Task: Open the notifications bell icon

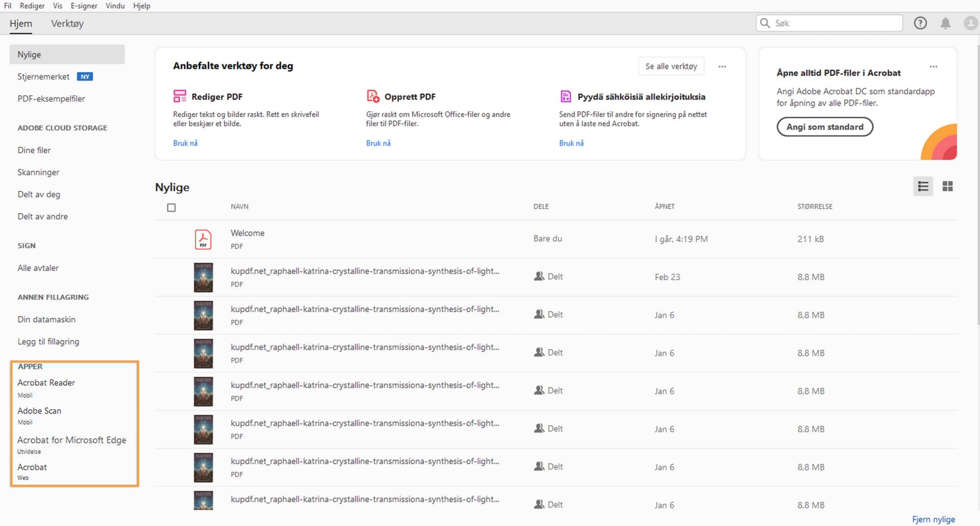Action: (945, 23)
